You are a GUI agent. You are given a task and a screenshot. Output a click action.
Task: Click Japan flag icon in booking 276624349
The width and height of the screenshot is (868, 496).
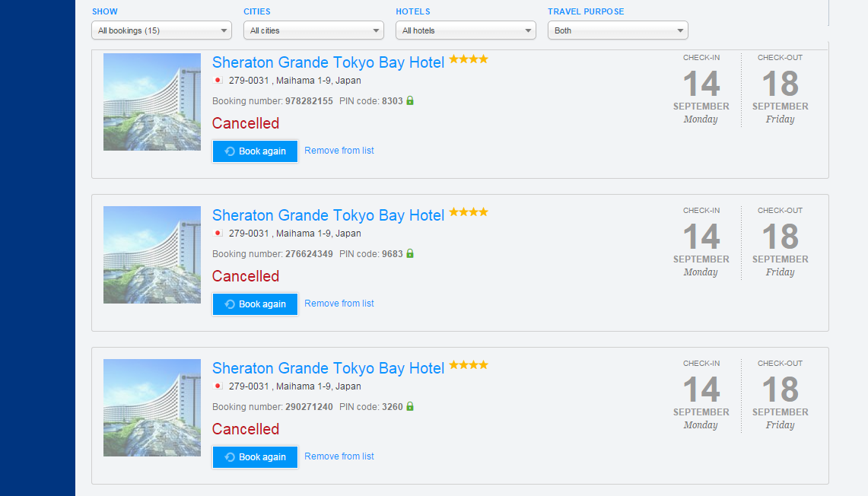[x=218, y=233]
